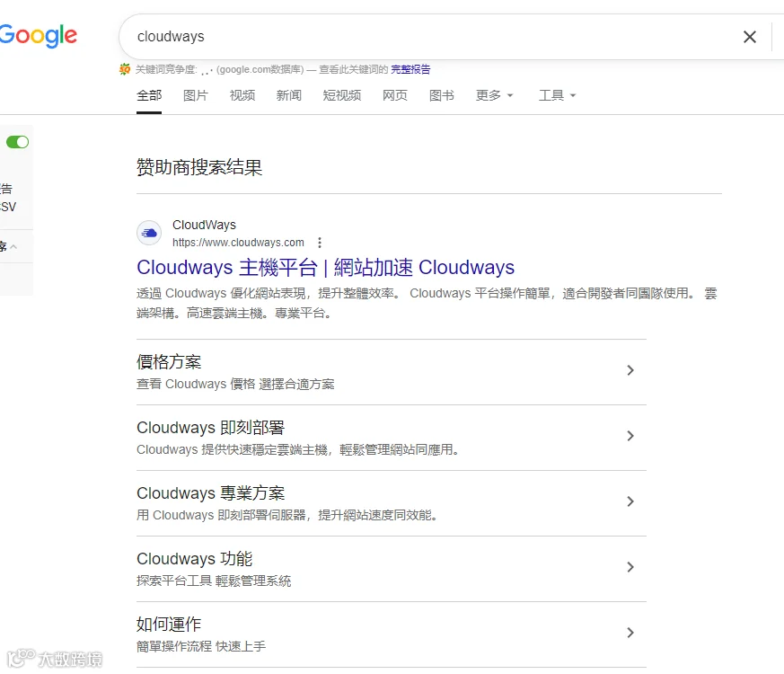Switch to the 视频 tab

tap(242, 95)
